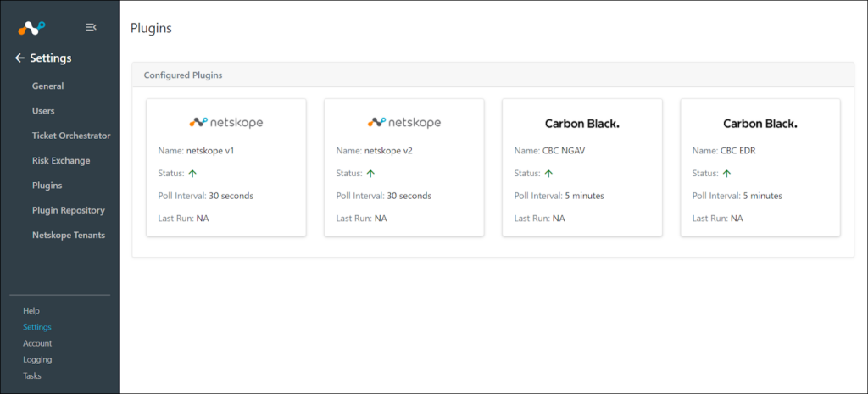Click the Netskope logo in sidebar header
The height and width of the screenshot is (394, 868).
coord(31,28)
